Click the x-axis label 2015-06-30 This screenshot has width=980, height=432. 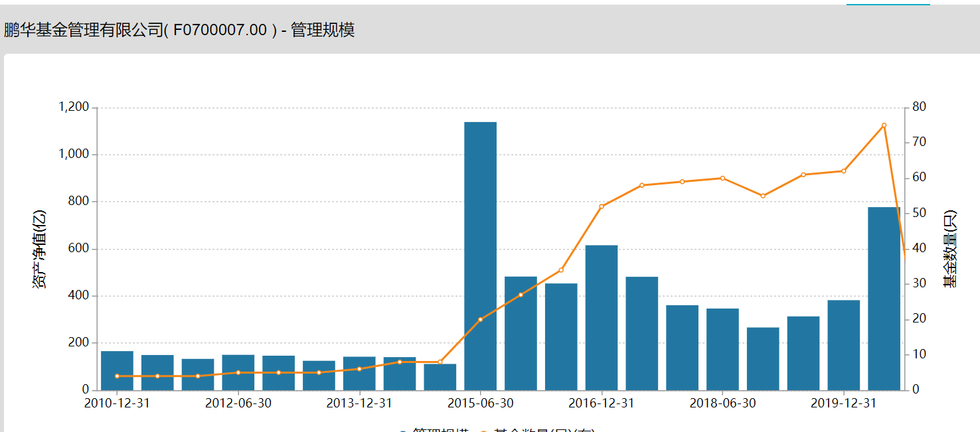click(x=480, y=403)
